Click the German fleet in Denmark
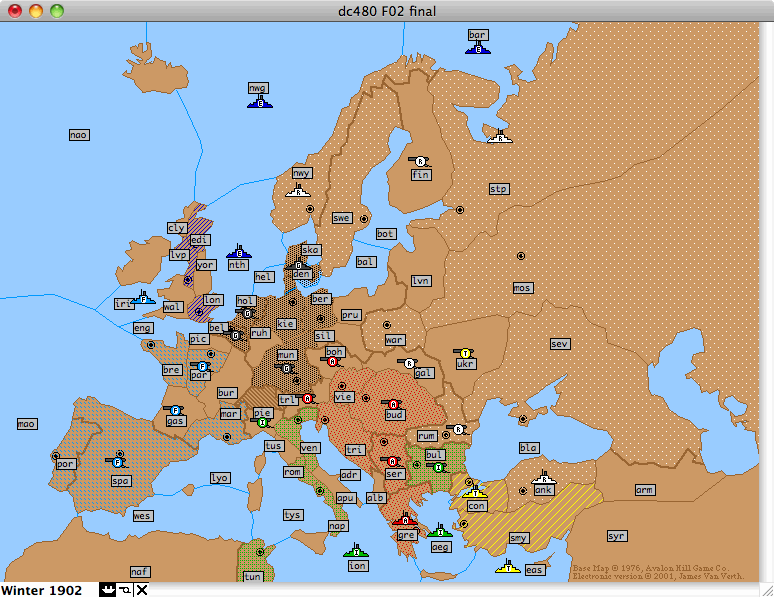 click(298, 264)
